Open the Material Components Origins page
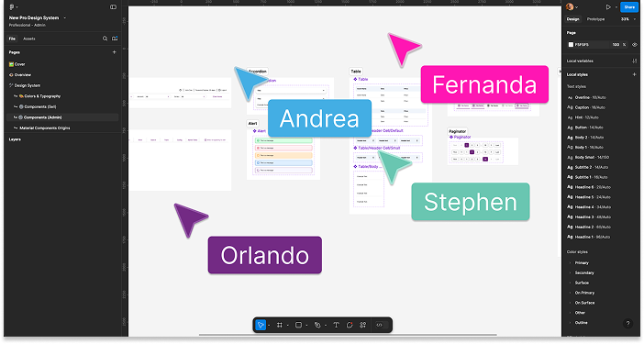The height and width of the screenshot is (344, 644). click(45, 128)
